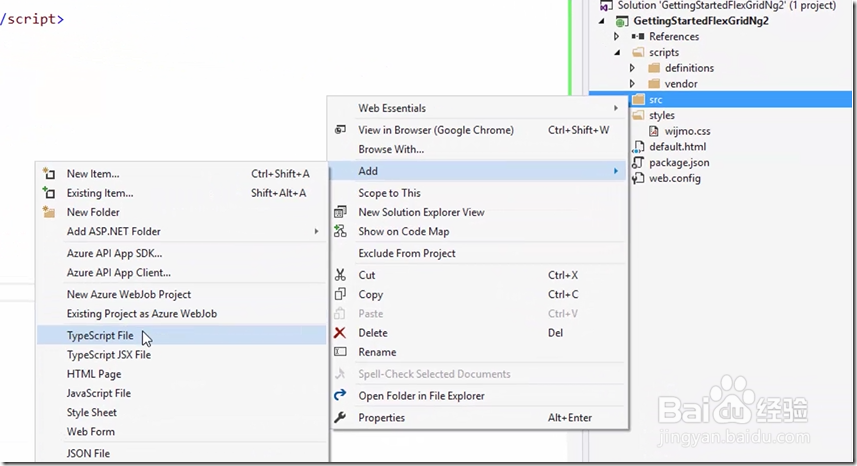
Task: Select JSON File menu entry
Action: pyautogui.click(x=181, y=453)
